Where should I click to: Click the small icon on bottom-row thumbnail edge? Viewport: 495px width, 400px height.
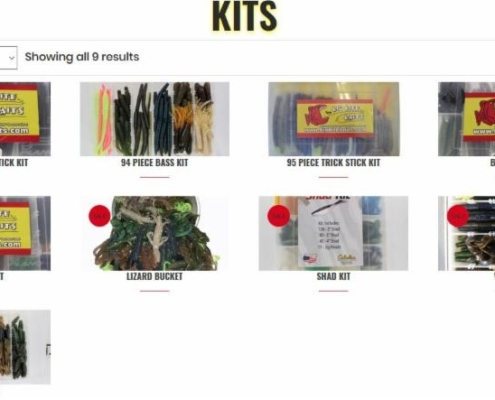pyautogui.click(x=48, y=350)
